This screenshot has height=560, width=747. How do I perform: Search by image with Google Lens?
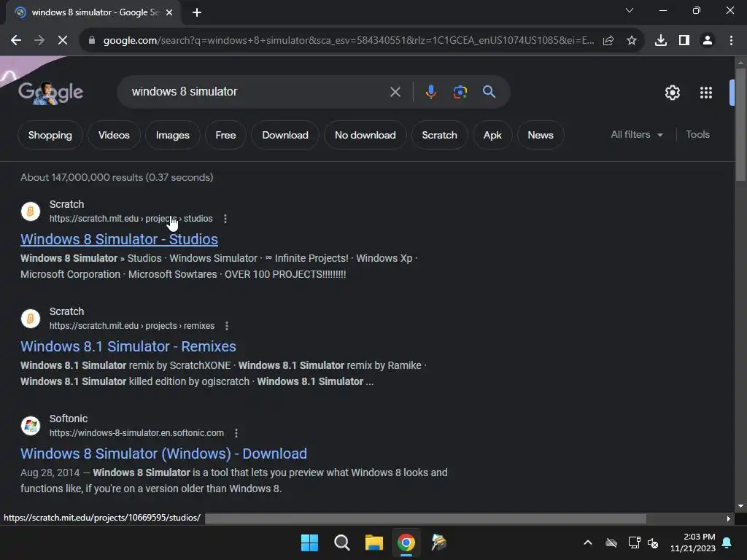pos(460,92)
